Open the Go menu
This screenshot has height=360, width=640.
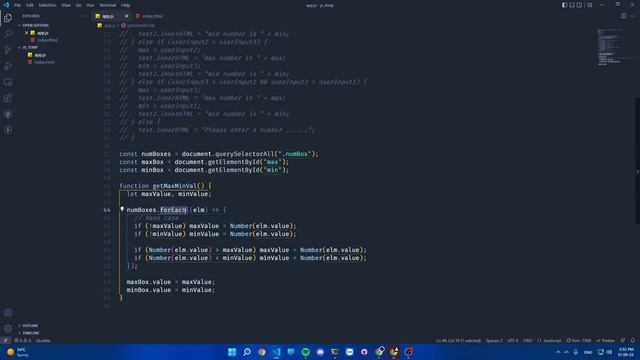[x=78, y=5]
